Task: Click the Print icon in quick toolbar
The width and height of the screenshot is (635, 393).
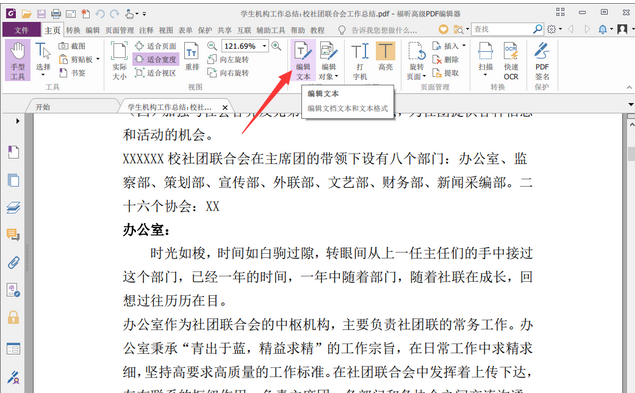Action: 56,14
